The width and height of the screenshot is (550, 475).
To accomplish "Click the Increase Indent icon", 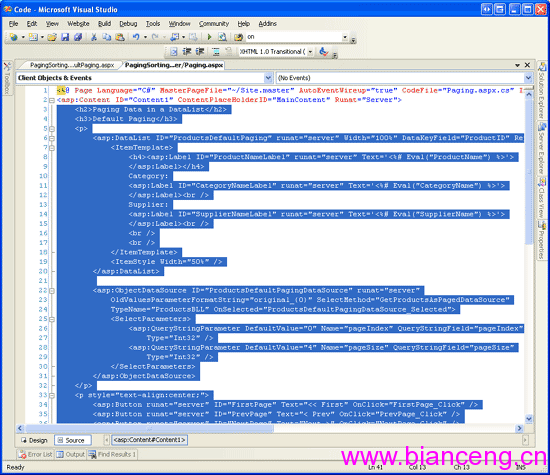I will pyautogui.click(x=200, y=52).
